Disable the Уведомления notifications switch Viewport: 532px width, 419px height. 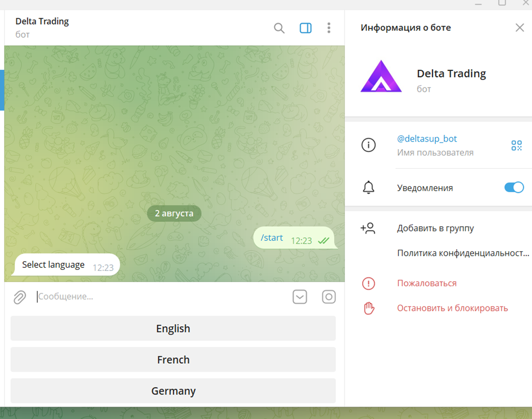[x=514, y=187]
